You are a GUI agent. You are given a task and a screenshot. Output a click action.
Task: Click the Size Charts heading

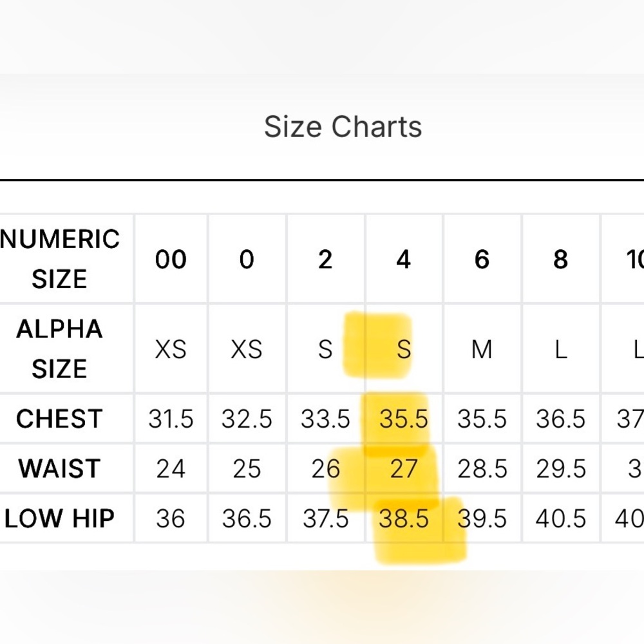tap(343, 126)
